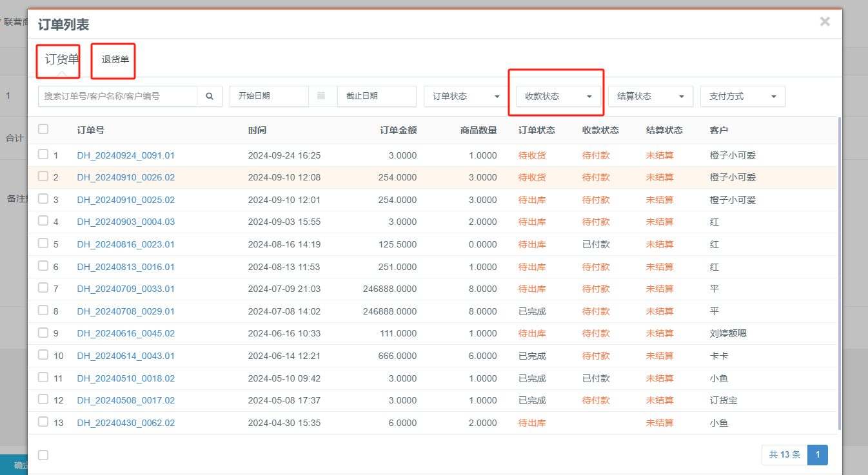This screenshot has width=868, height=475.
Task: Click the 订单号 column header
Action: tap(90, 130)
